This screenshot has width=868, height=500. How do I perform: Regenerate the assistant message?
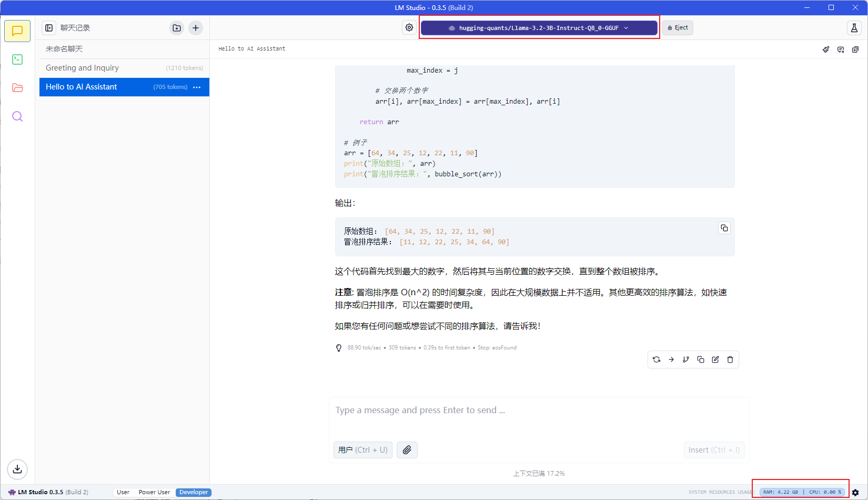[x=657, y=359]
